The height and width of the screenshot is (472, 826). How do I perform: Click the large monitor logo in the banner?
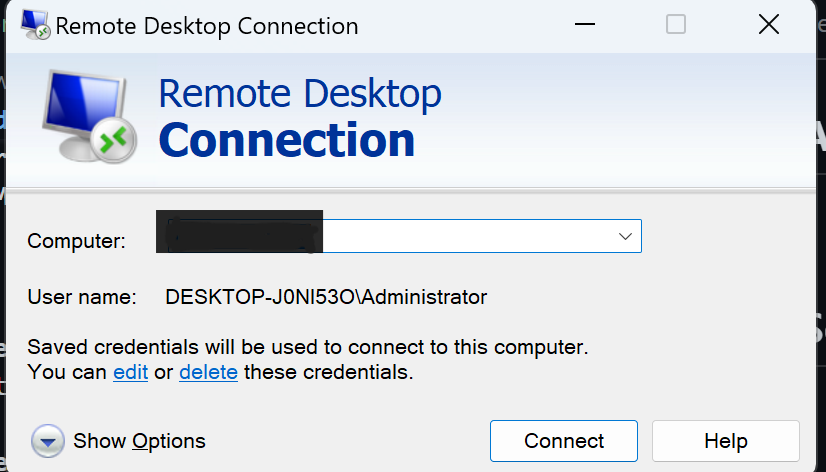pos(86,118)
